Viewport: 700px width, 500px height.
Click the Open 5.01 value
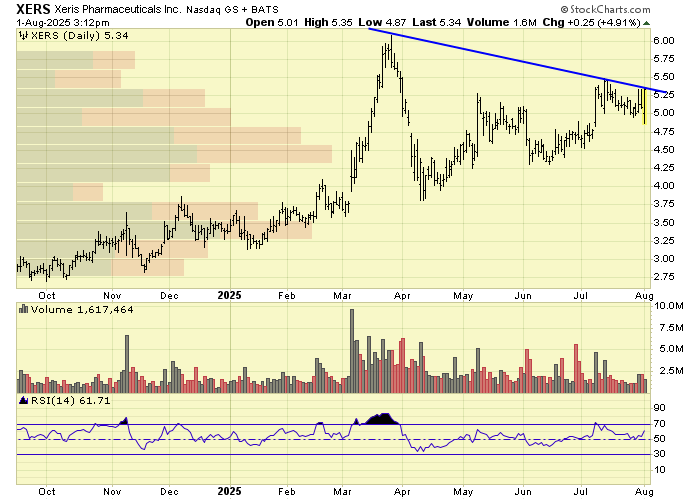272,22
